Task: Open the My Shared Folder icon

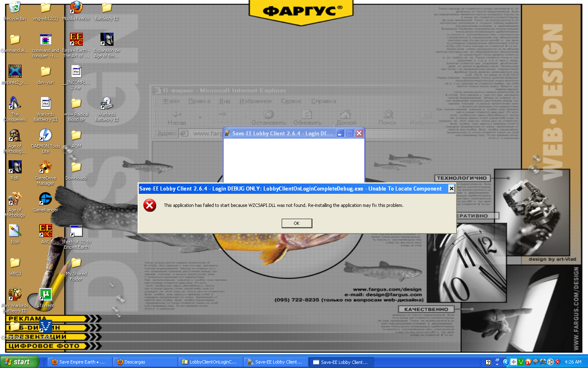Action: [76, 263]
